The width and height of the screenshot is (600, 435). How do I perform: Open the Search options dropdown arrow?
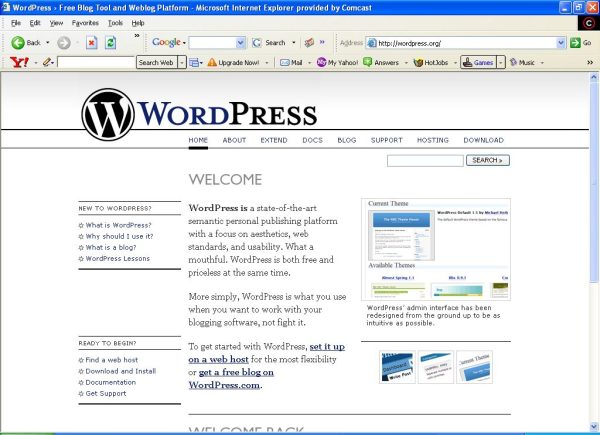click(294, 43)
